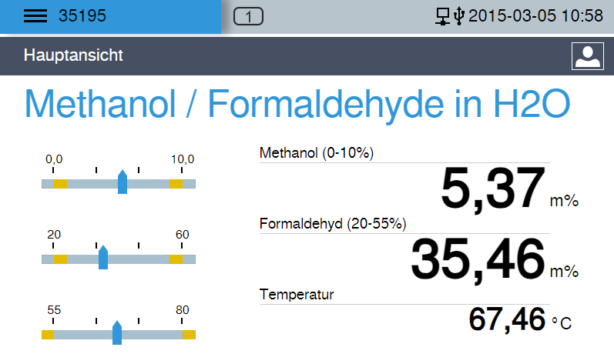
Task: Click the Methanol gauge blue marker
Action: pyautogui.click(x=122, y=182)
